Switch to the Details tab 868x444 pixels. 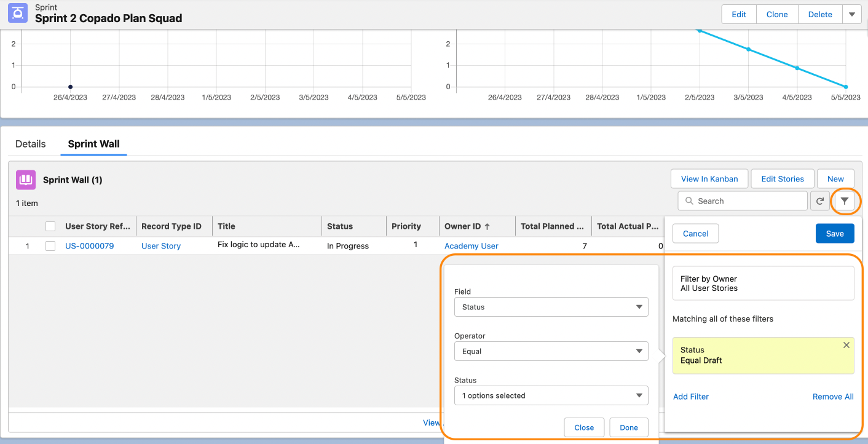tap(31, 144)
